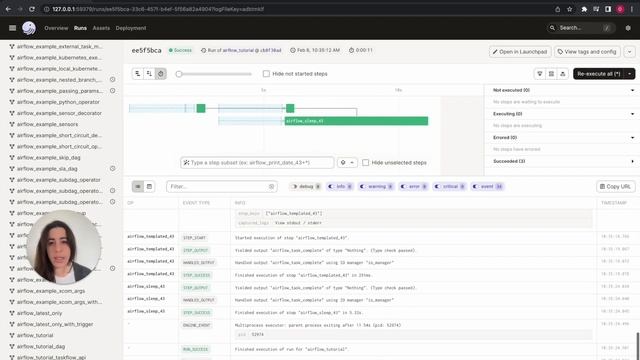Viewport: 640px width, 360px height.
Task: Collapse the Errored (0) section
Action: 632,138
